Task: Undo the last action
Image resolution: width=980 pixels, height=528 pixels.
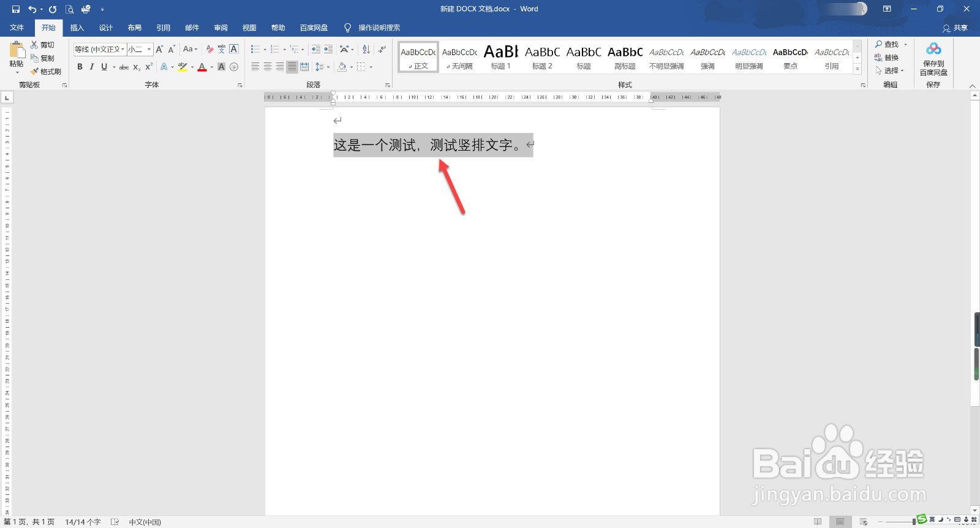Action: [x=32, y=9]
